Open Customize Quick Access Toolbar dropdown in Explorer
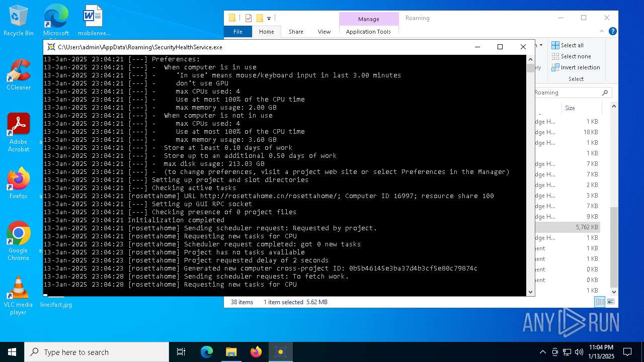 coord(269,19)
